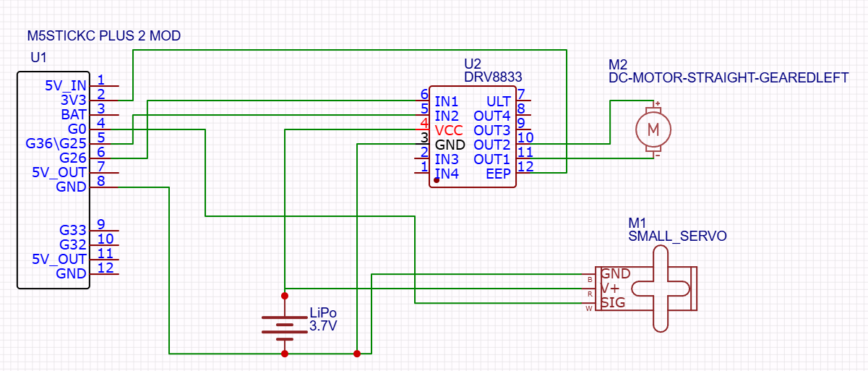
Task: Click pin number 12 beside EEP
Action: [526, 166]
